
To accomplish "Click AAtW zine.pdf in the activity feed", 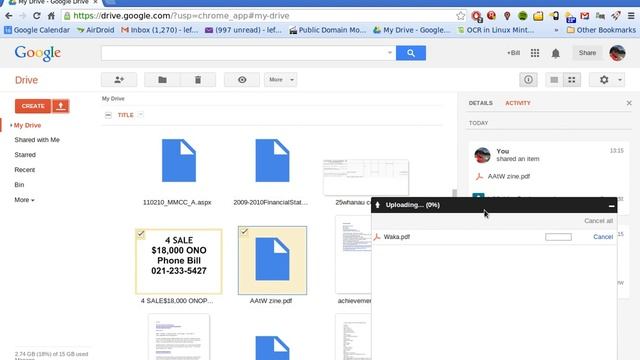I will [509, 177].
